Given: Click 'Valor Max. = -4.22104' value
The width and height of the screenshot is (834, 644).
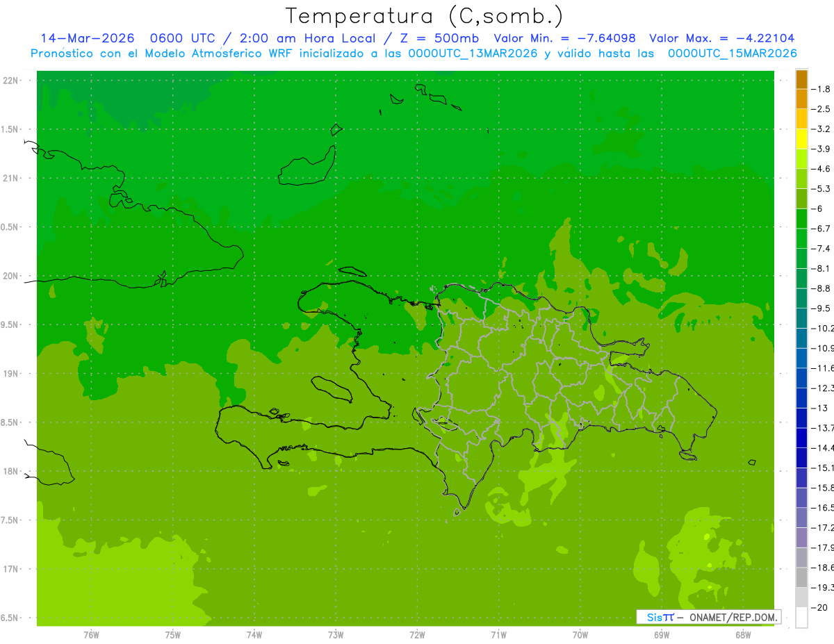Looking at the screenshot, I should click(x=721, y=38).
